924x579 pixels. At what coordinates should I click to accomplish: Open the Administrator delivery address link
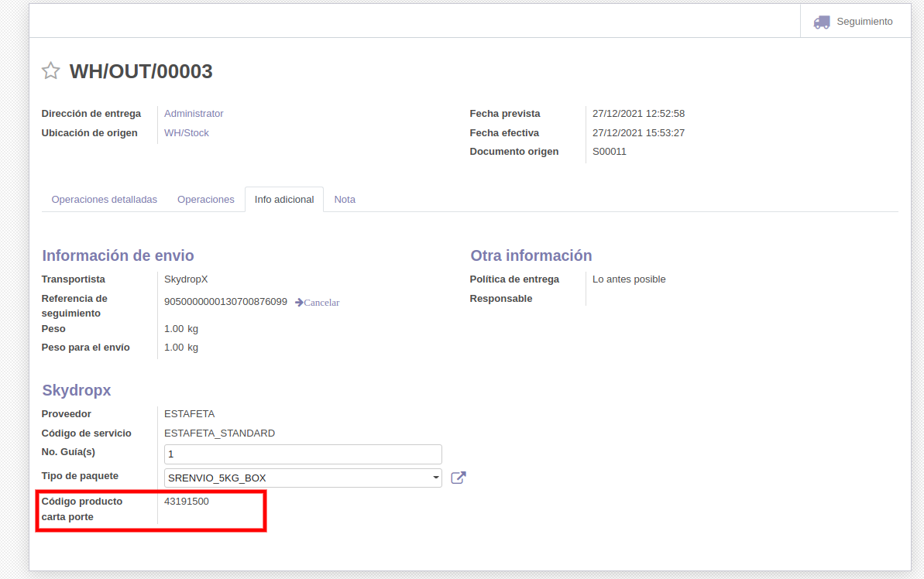(194, 114)
